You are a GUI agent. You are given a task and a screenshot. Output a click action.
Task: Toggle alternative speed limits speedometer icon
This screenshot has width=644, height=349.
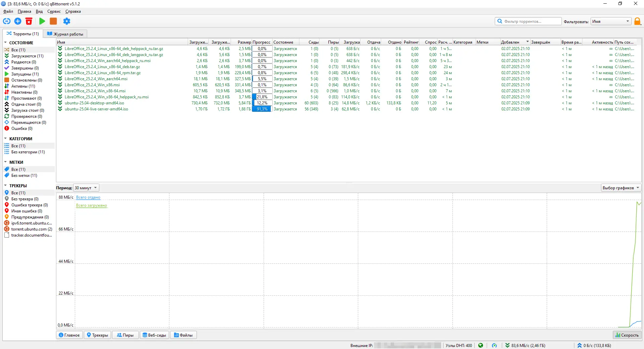pyautogui.click(x=494, y=345)
